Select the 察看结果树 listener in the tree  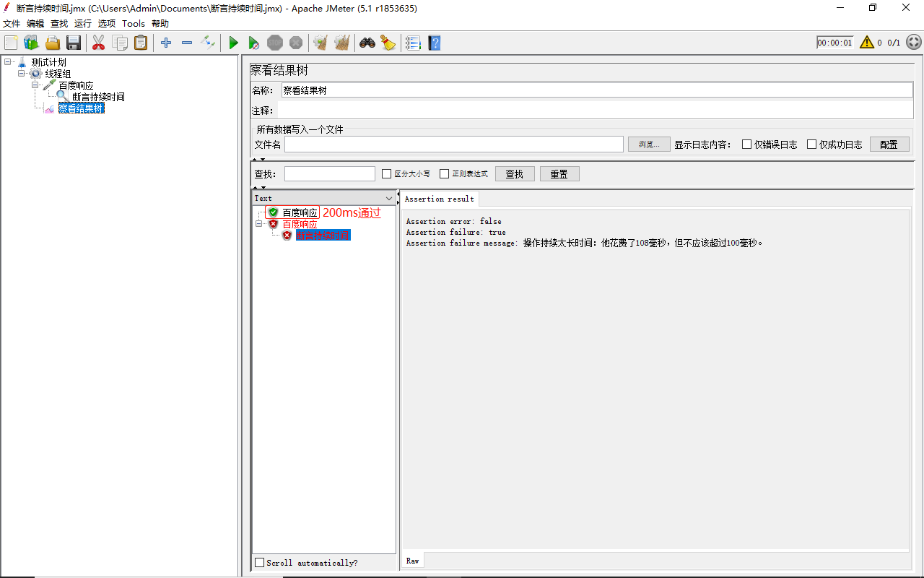click(81, 108)
